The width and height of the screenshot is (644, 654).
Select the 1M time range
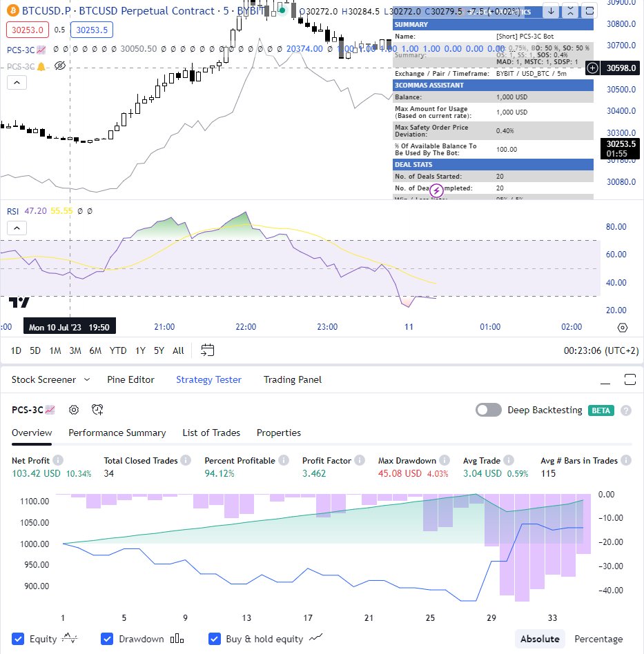[x=55, y=350]
